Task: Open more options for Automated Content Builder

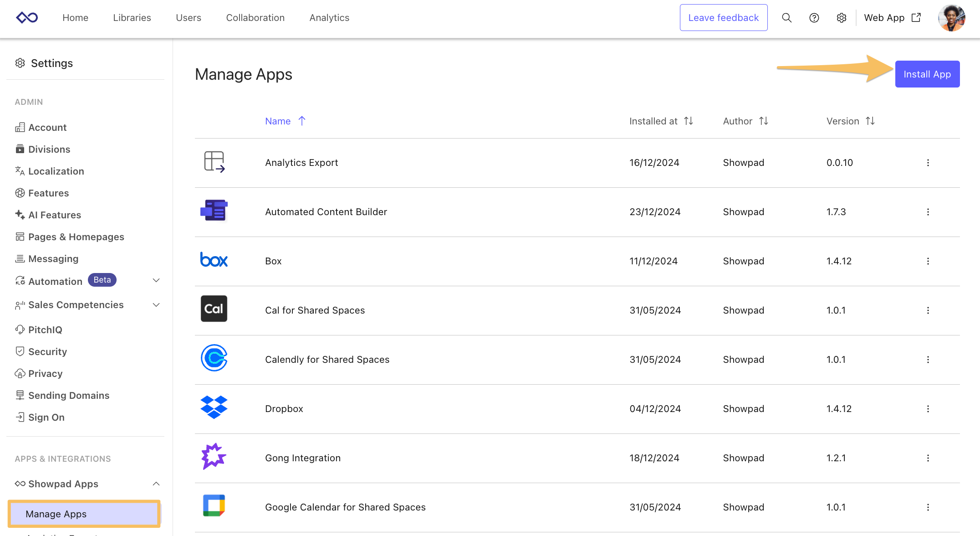Action: (x=928, y=212)
